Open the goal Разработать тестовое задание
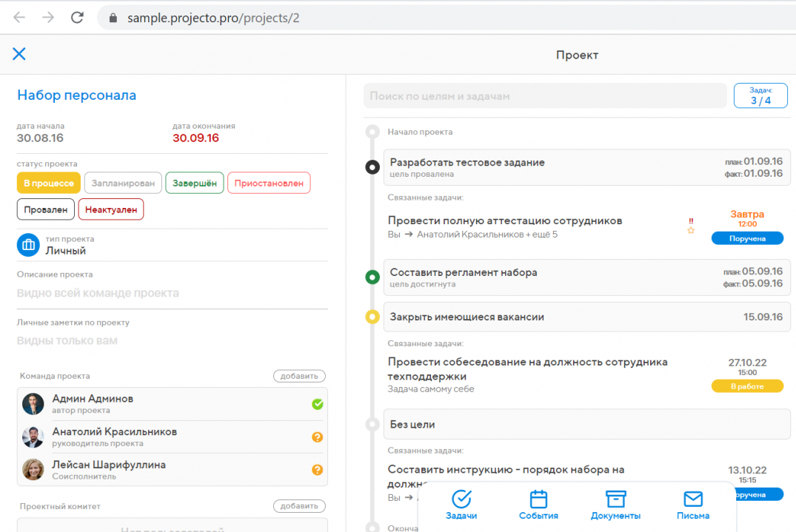 pyautogui.click(x=587, y=167)
